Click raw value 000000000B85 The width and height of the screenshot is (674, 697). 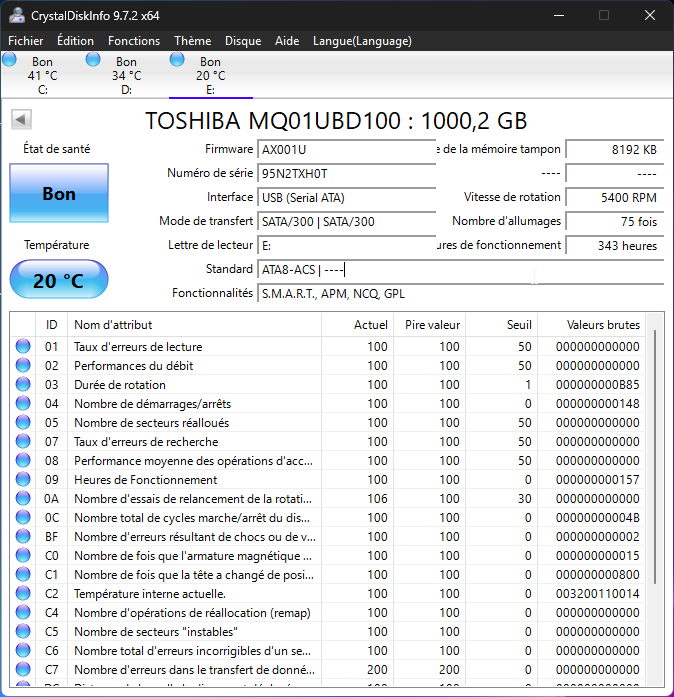click(598, 385)
